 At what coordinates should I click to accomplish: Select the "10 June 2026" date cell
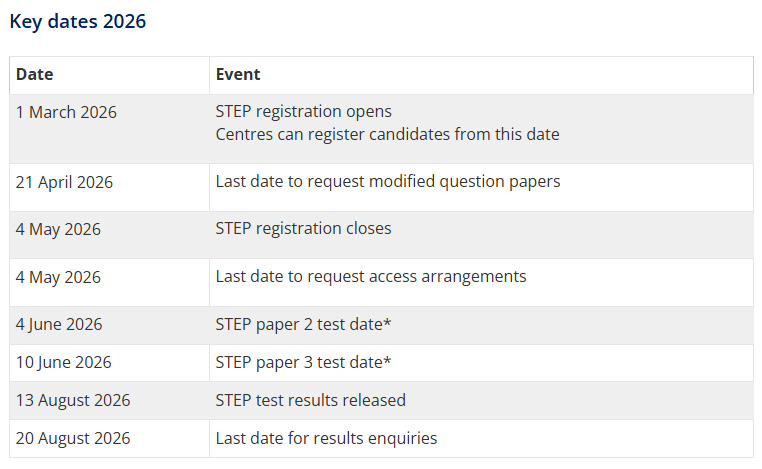coord(64,362)
